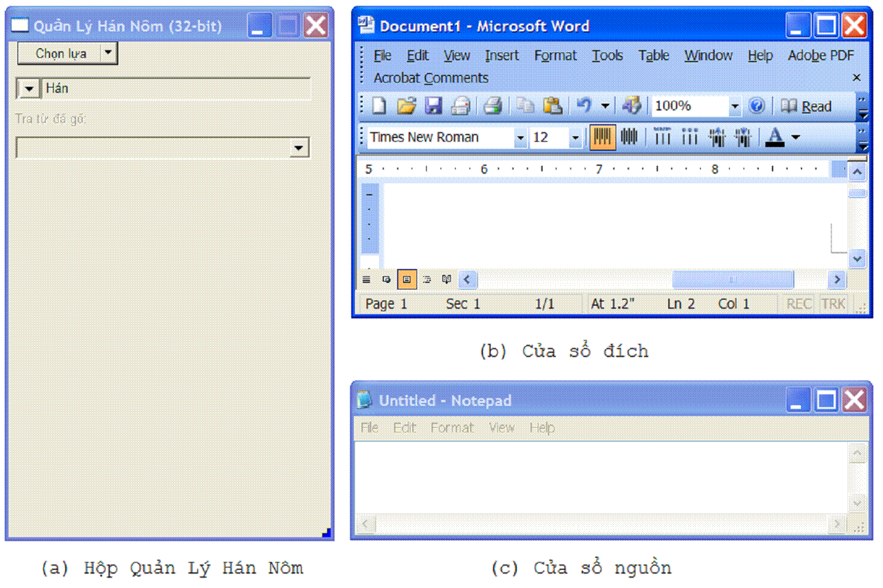Click the Paste clipboard icon
This screenshot has width=883, height=588.
(552, 106)
